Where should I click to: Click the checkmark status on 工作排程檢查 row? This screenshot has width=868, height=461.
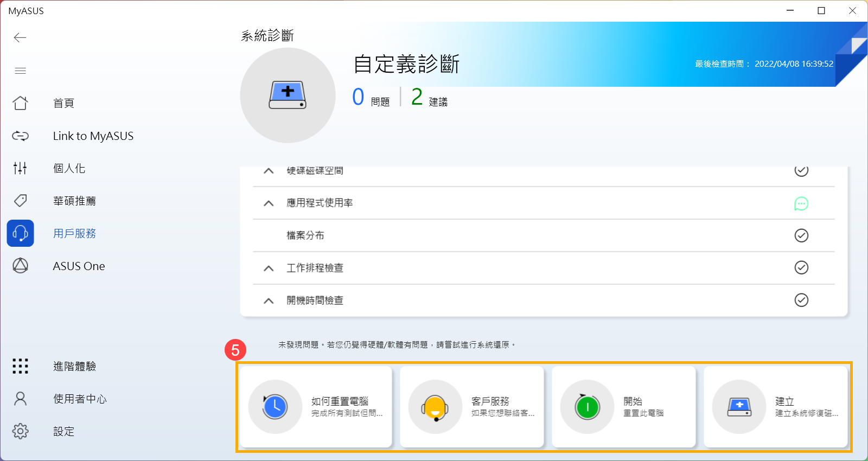[x=801, y=267]
